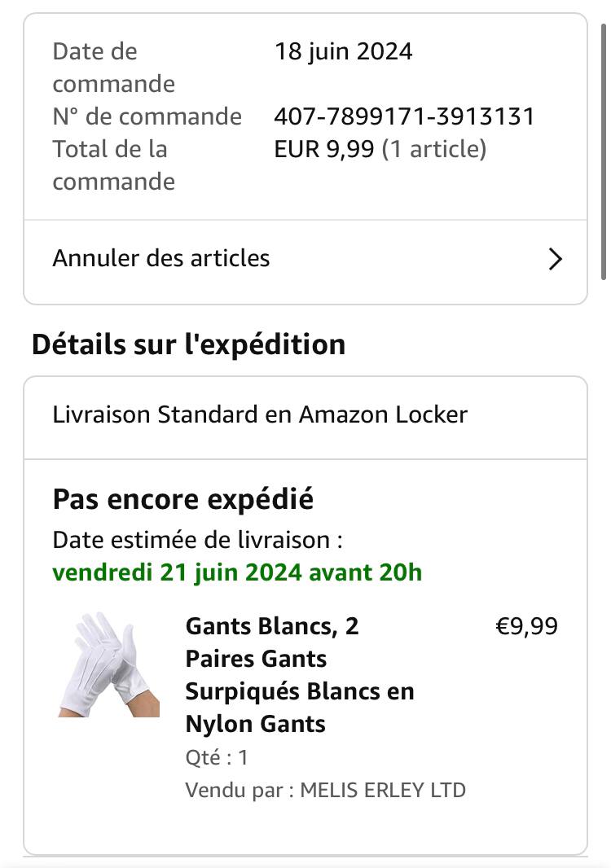Click the (1 article) count text

434,149
